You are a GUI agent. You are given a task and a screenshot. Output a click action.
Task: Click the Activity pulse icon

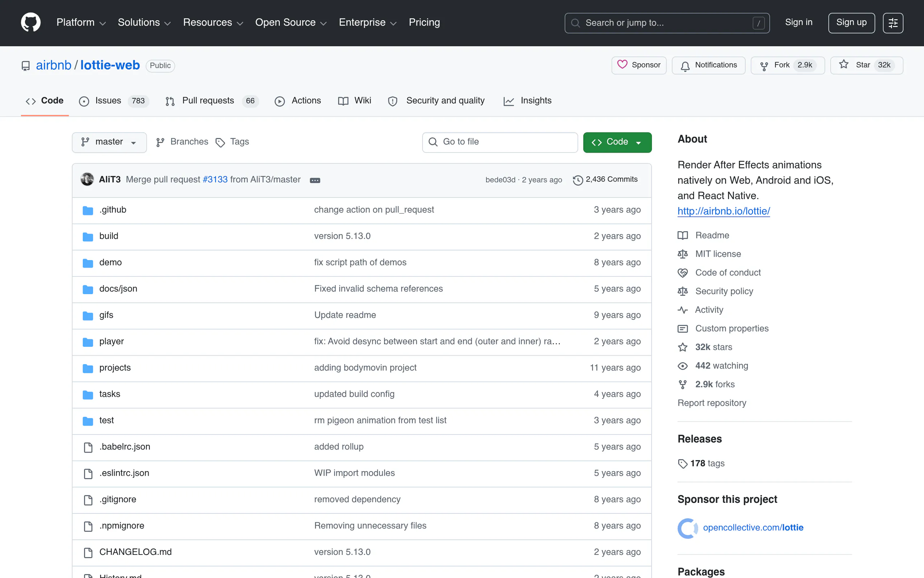point(683,310)
